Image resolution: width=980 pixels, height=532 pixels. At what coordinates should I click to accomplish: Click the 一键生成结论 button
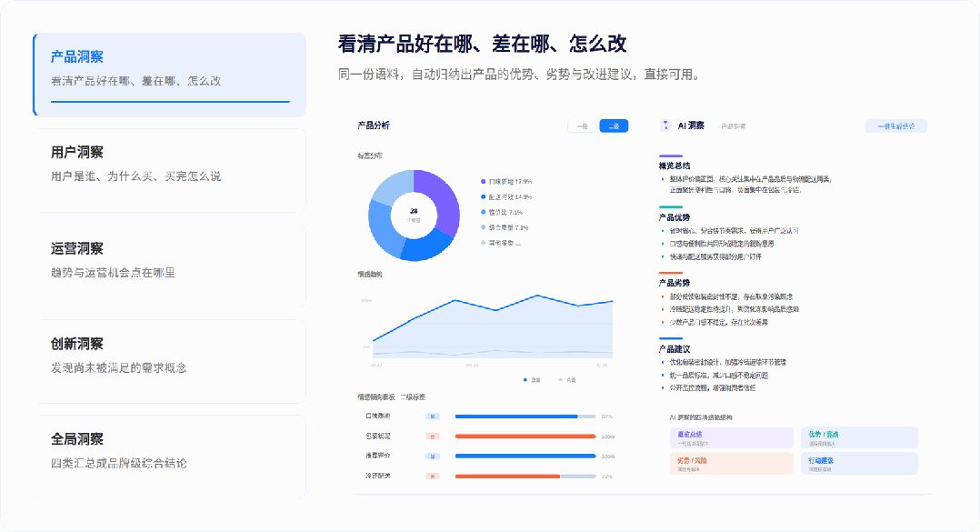[x=896, y=126]
